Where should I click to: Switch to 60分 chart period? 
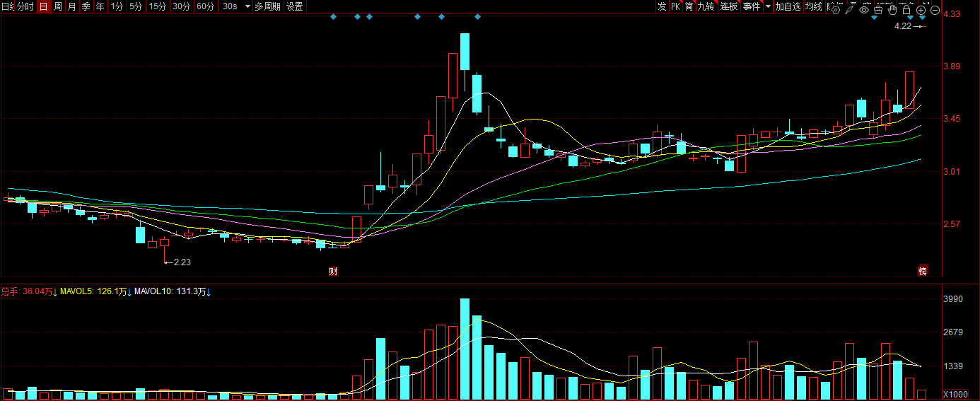206,6
